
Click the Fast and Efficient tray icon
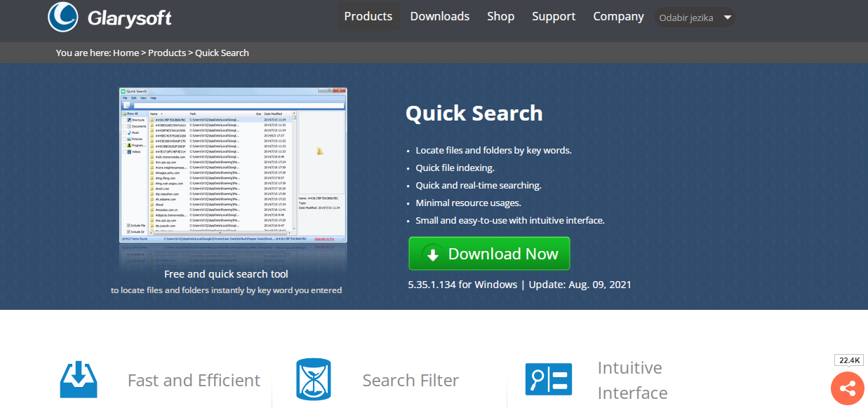pos(79,379)
